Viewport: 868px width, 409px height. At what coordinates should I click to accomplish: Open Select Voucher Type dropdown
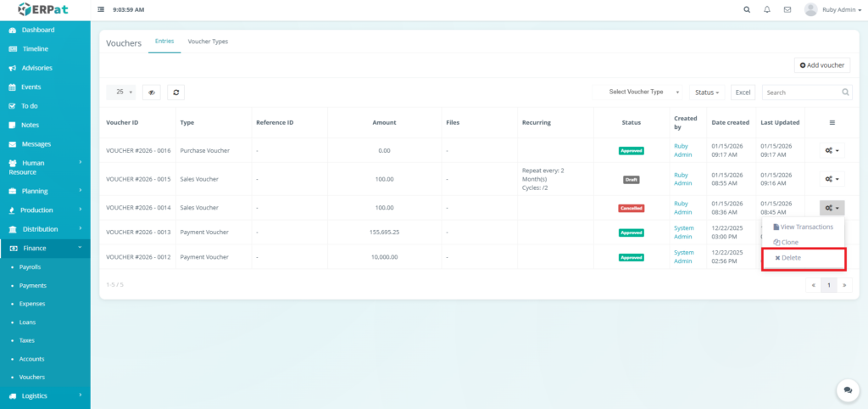pyautogui.click(x=638, y=92)
